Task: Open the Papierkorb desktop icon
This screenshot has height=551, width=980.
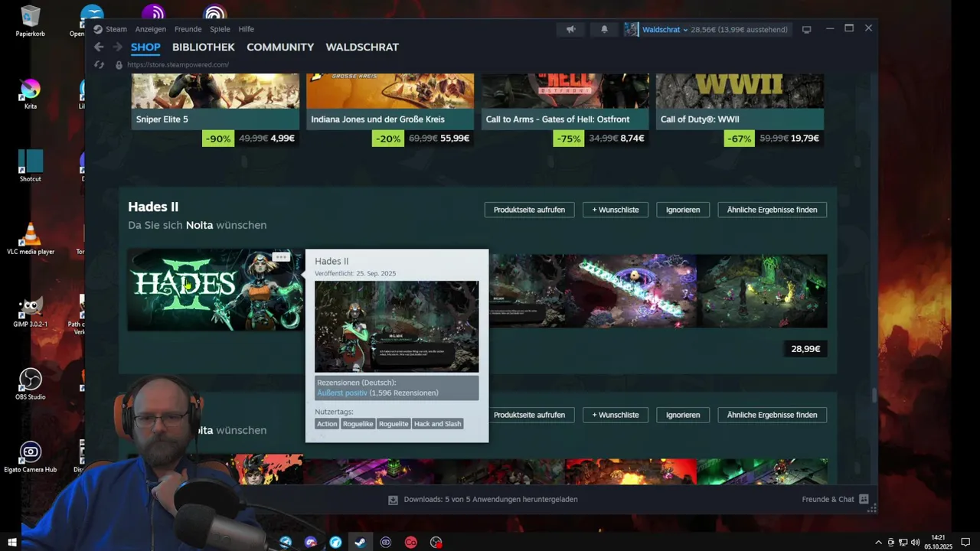Action: pos(31,21)
